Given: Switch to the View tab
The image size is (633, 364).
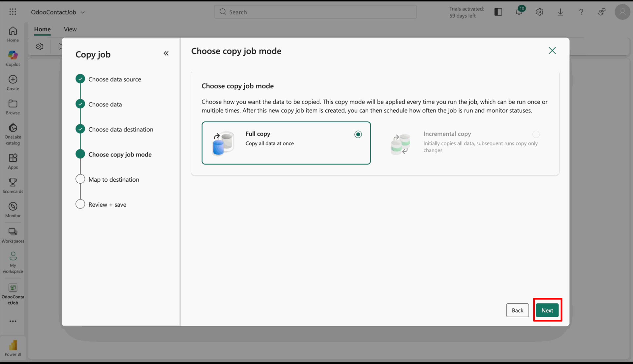Looking at the screenshot, I should [x=70, y=29].
